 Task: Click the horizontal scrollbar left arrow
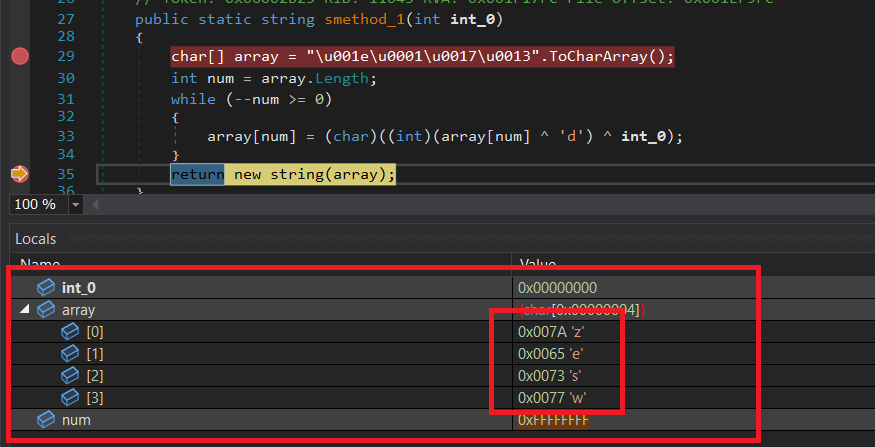point(95,205)
